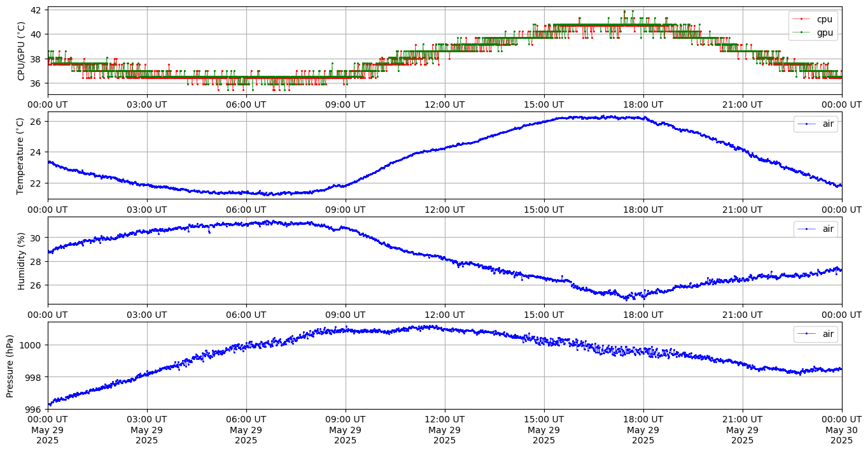Click the 36 tick on the CPU/GPU axis
The height and width of the screenshot is (451, 868).
click(36, 83)
